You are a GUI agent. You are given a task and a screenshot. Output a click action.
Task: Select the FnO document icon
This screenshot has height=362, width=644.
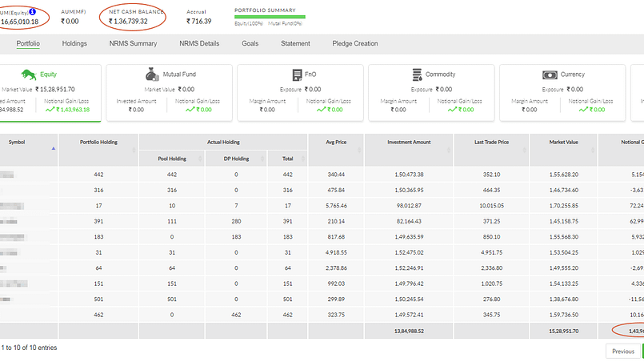[x=297, y=74]
